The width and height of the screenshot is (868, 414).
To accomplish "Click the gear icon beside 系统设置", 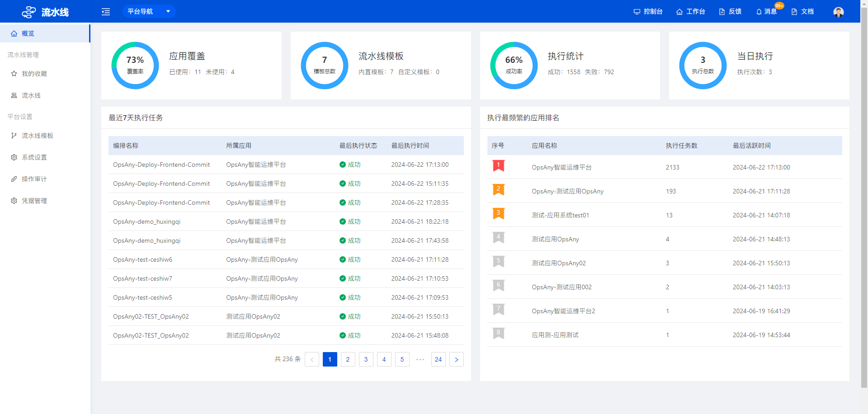I will click(x=14, y=157).
